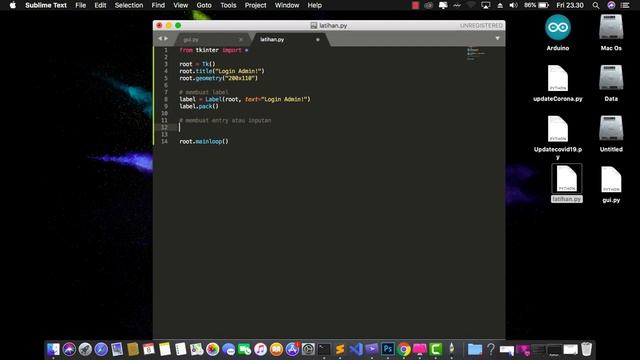The width and height of the screenshot is (640, 360).
Task: Place cursor on root.mainloop() line
Action: pos(204,141)
